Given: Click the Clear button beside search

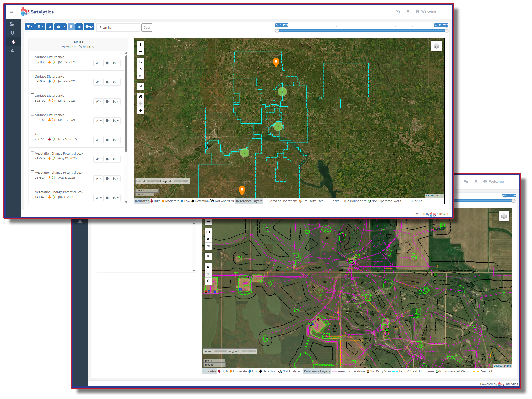Looking at the screenshot, I should 147,28.
